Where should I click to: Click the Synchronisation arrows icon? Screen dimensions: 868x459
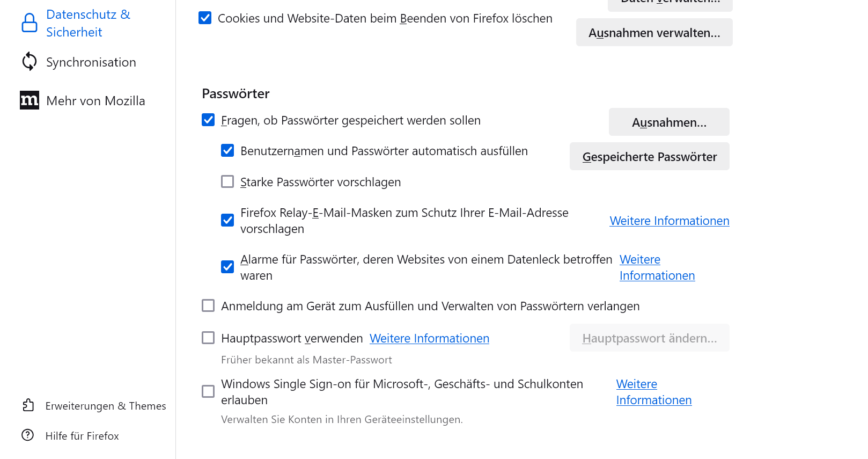click(30, 62)
